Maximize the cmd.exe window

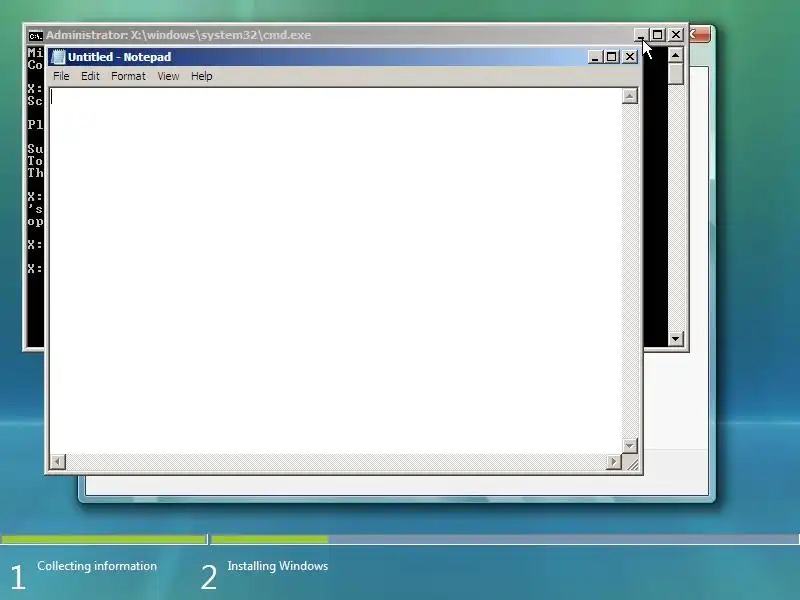658,35
